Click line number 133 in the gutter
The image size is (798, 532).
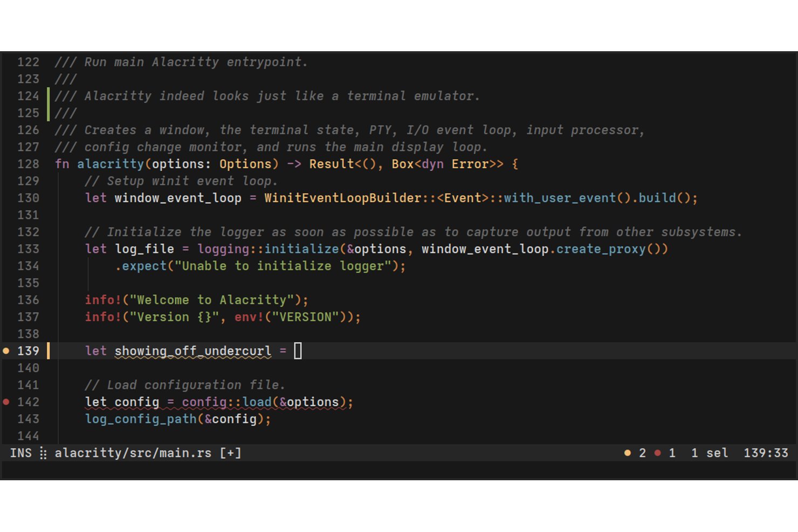[x=28, y=249]
